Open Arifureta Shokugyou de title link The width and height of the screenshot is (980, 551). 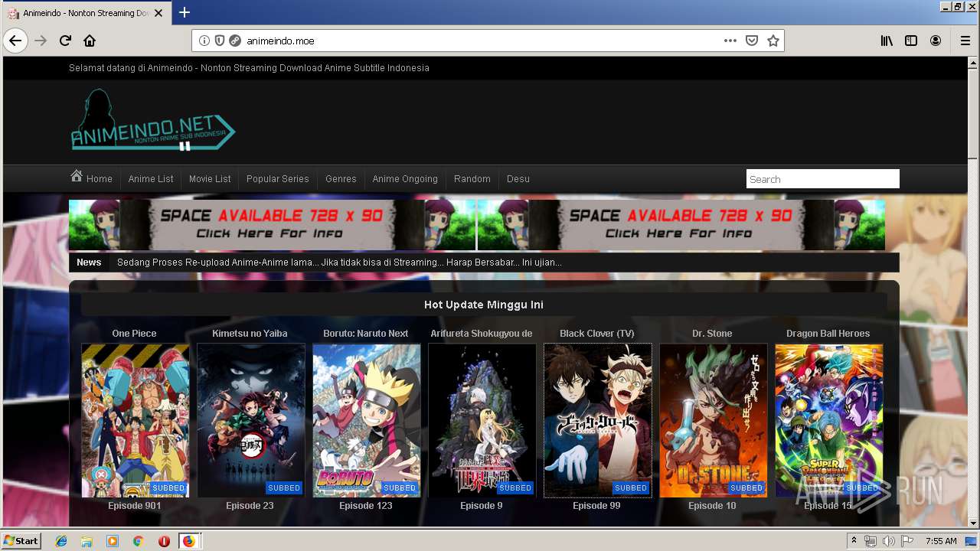pos(481,333)
